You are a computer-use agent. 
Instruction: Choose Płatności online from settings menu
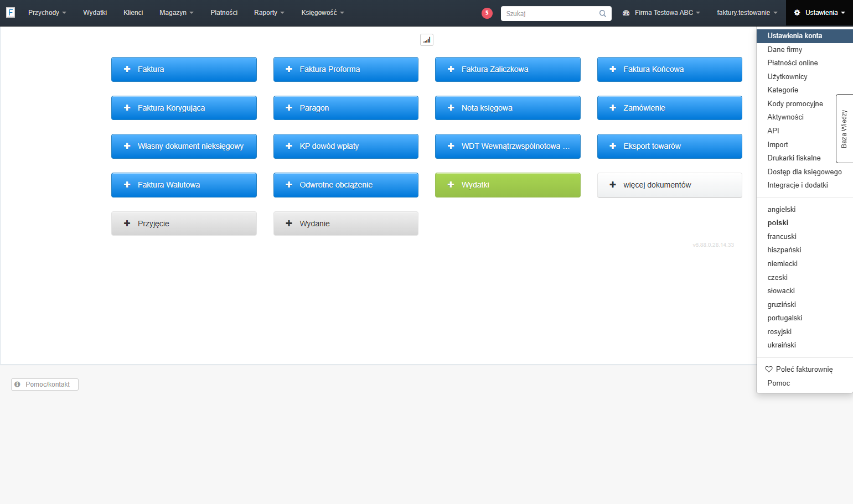coord(805,63)
